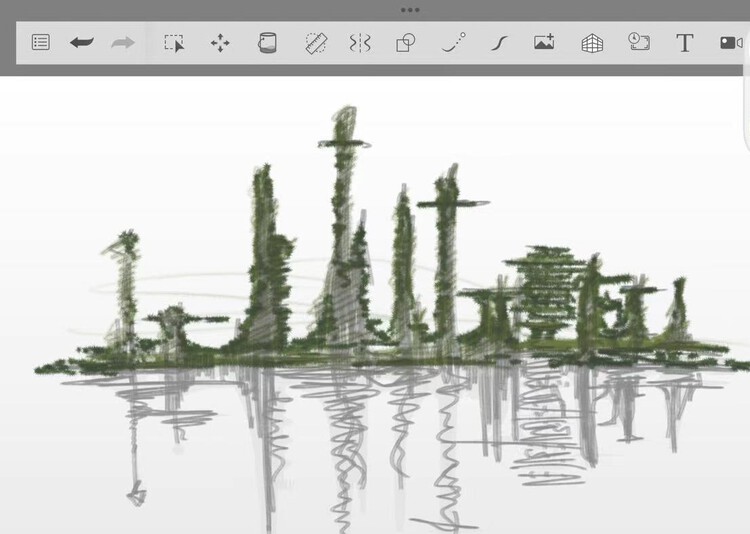
Task: Activate the Steady Stroke curve tool
Action: tap(499, 44)
